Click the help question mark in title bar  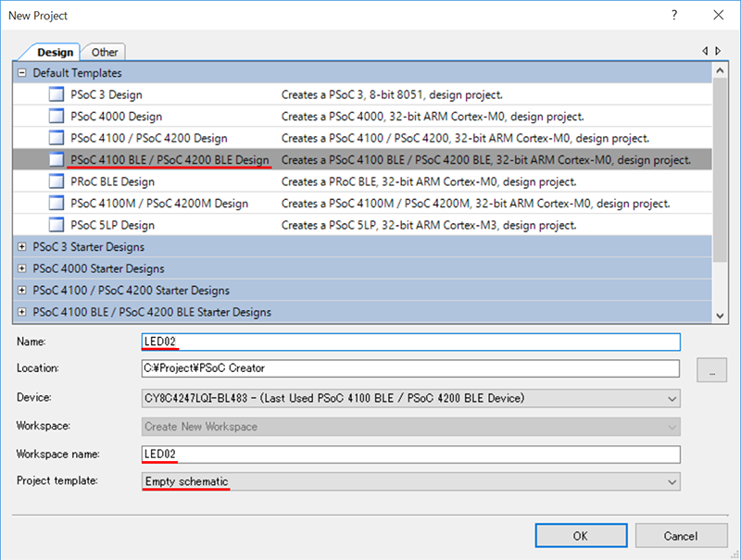coord(674,15)
